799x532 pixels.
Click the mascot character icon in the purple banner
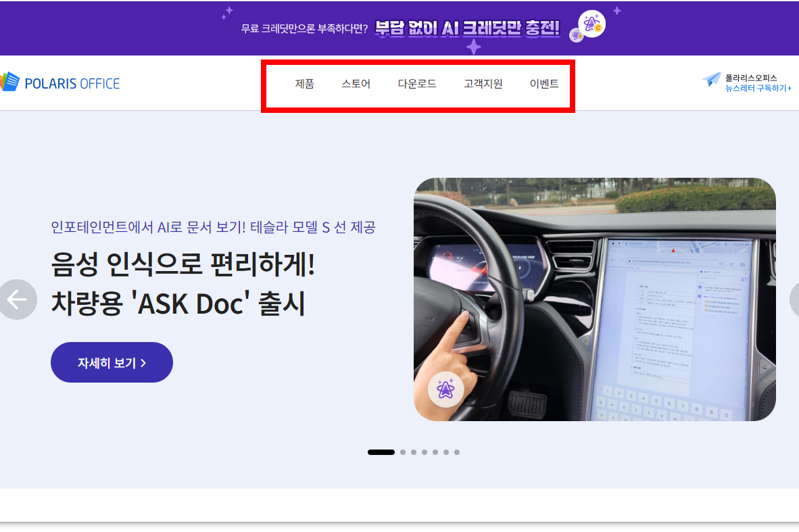point(589,24)
